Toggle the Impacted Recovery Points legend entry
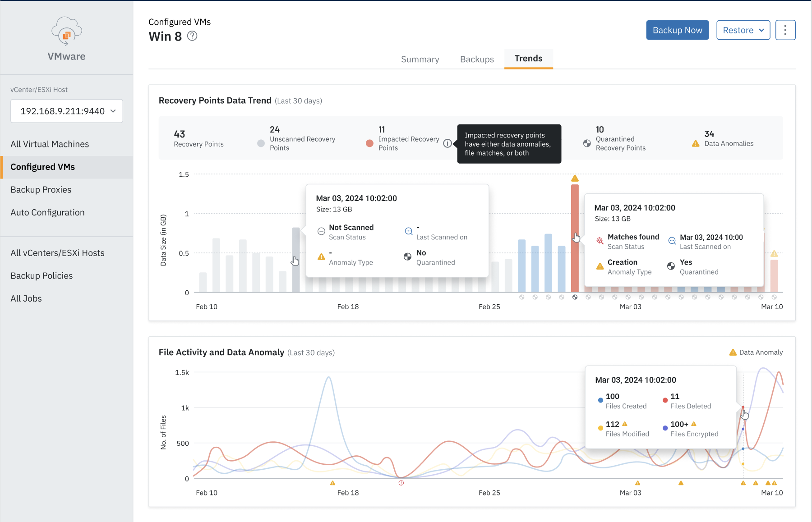This screenshot has height=522, width=812. click(369, 143)
